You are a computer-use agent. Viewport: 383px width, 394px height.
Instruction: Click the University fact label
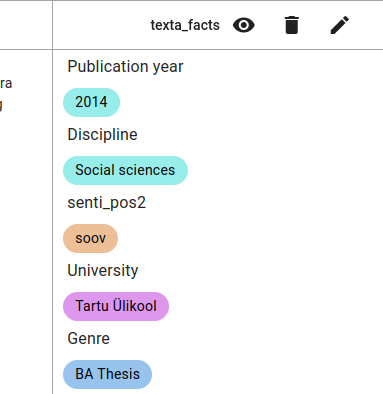(x=103, y=271)
